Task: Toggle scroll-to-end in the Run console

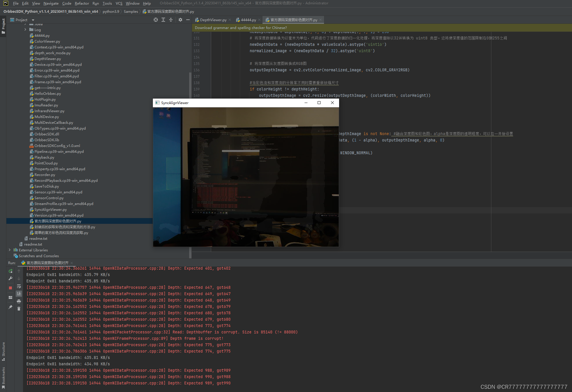Action: [19, 294]
